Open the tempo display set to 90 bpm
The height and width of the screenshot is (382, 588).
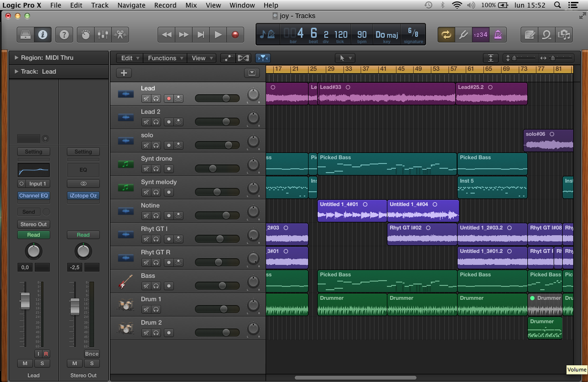click(x=362, y=35)
